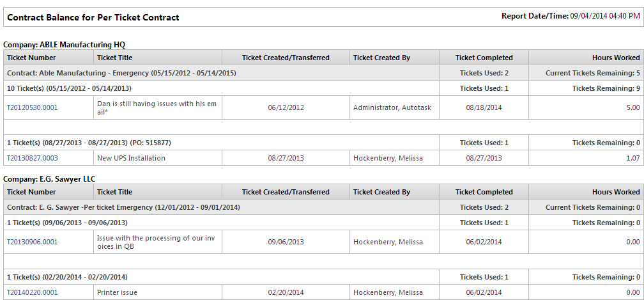Click the Contract Balance for Per Ticket Contract title
The width and height of the screenshot is (644, 300).
point(93,17)
